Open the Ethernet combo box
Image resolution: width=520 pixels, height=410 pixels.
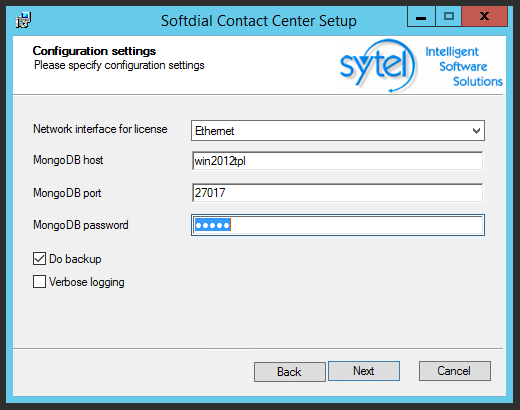pyautogui.click(x=338, y=131)
